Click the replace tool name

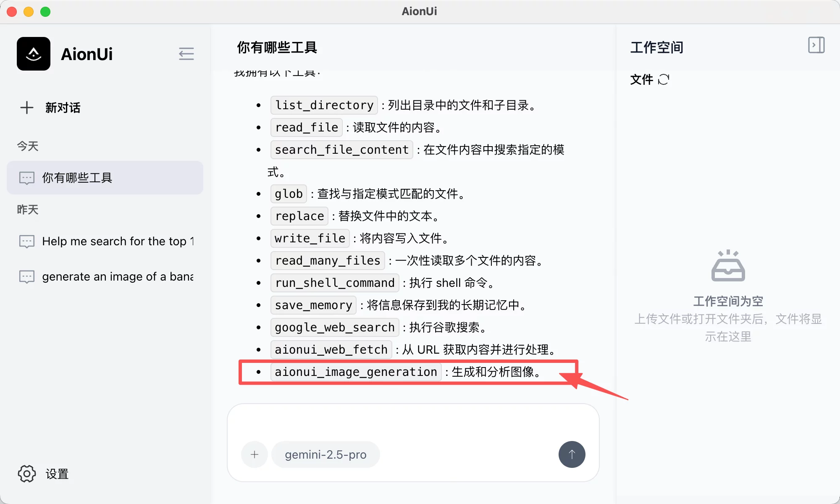299,216
